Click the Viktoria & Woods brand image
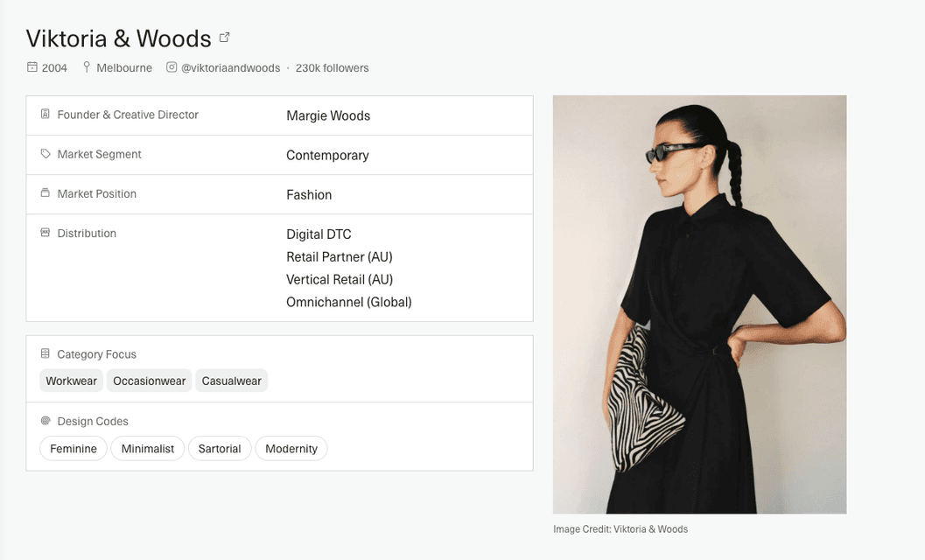 (x=699, y=304)
